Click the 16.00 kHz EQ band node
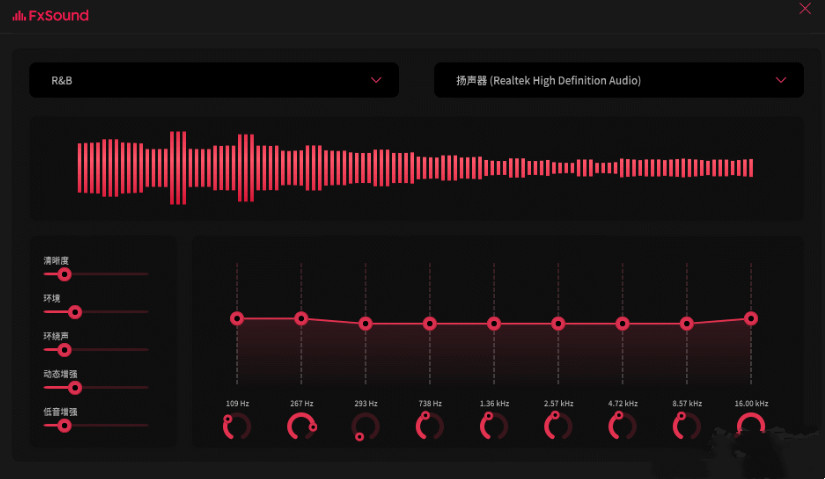 750,318
